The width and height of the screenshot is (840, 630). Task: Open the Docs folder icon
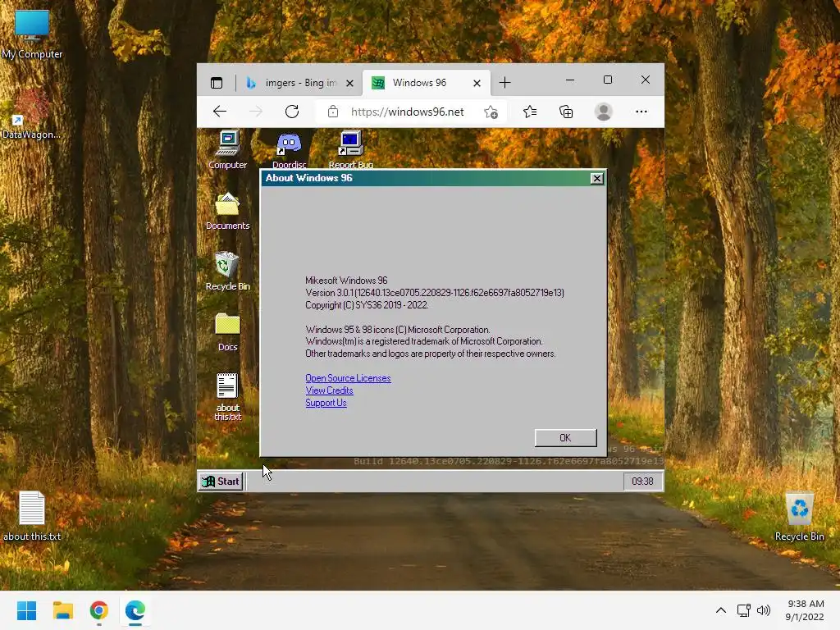[228, 332]
